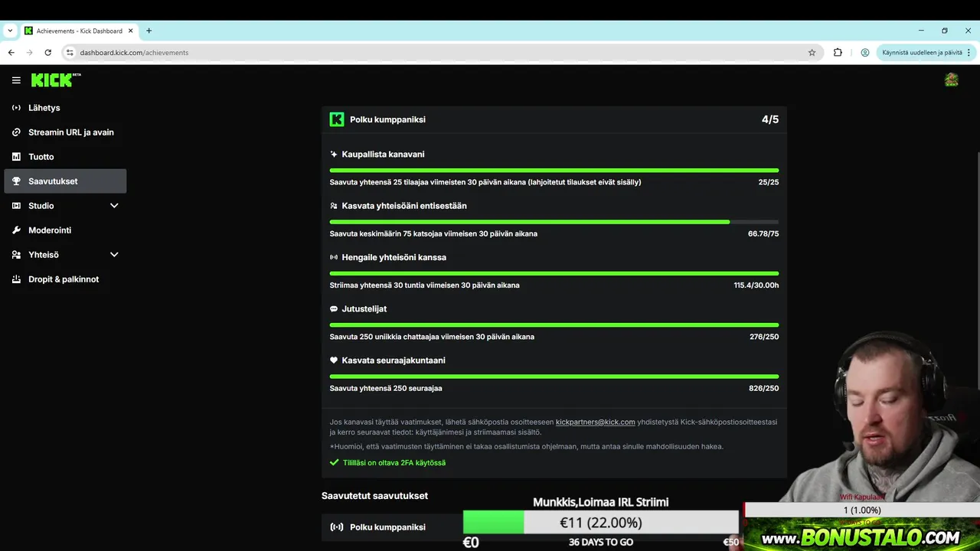Open the Chrome profile icon
980x551 pixels.
pos(864,53)
